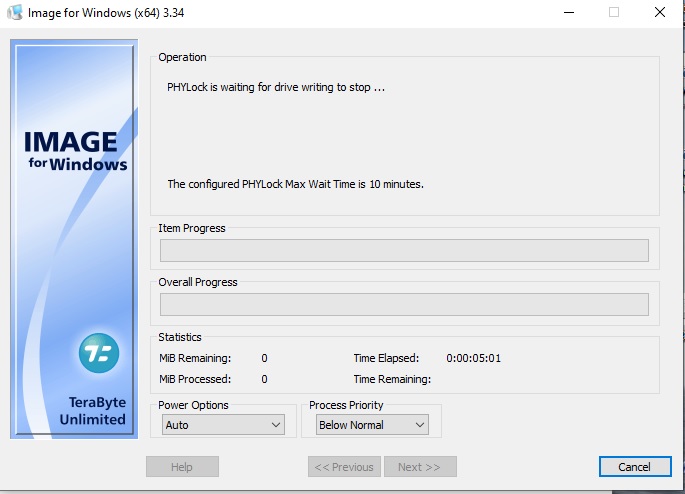Click the Time Elapsed label
This screenshot has width=685, height=494.
(x=386, y=358)
